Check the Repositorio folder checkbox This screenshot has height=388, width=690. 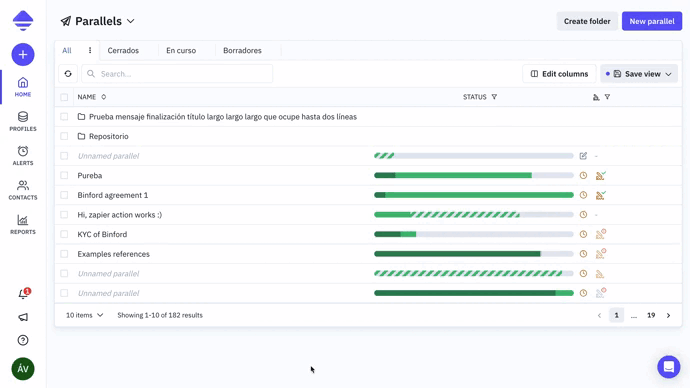(64, 136)
